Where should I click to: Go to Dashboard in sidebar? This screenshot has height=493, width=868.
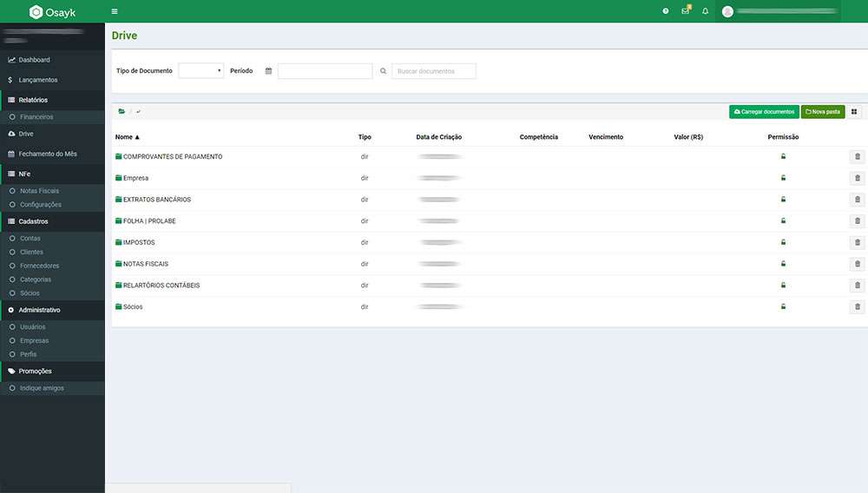coord(53,60)
